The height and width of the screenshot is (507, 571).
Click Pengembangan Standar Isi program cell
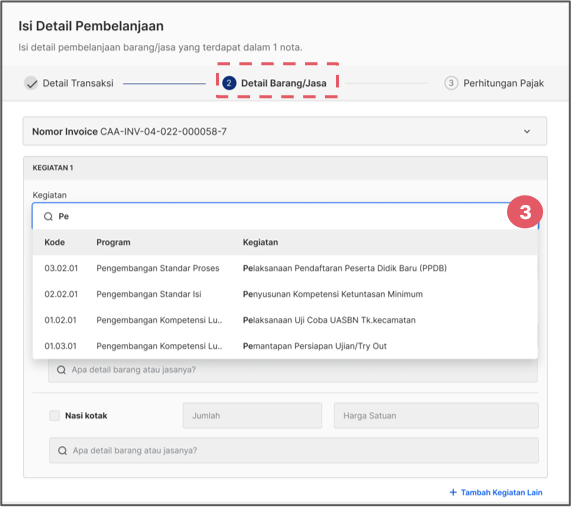click(x=149, y=294)
